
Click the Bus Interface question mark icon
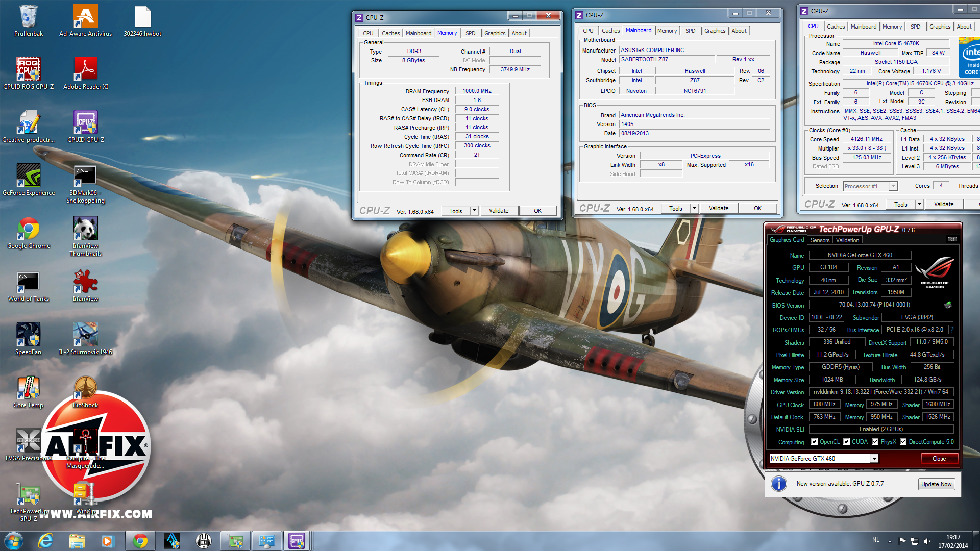tap(952, 330)
